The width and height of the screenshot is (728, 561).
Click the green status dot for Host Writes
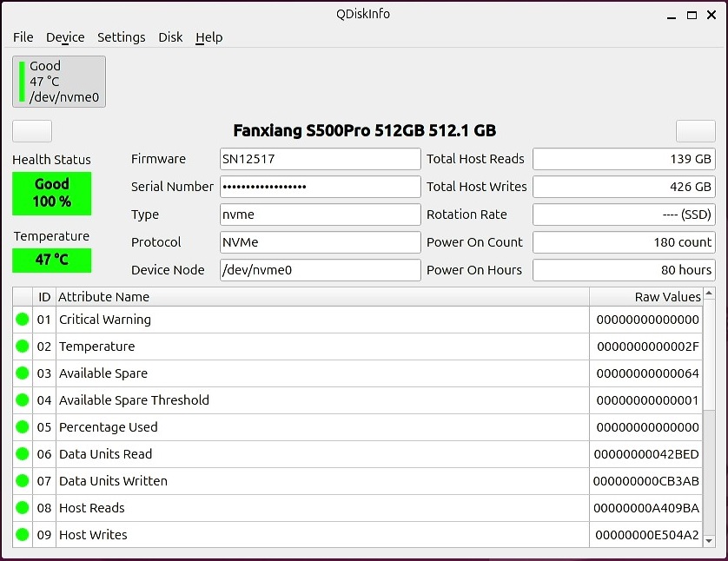23,535
